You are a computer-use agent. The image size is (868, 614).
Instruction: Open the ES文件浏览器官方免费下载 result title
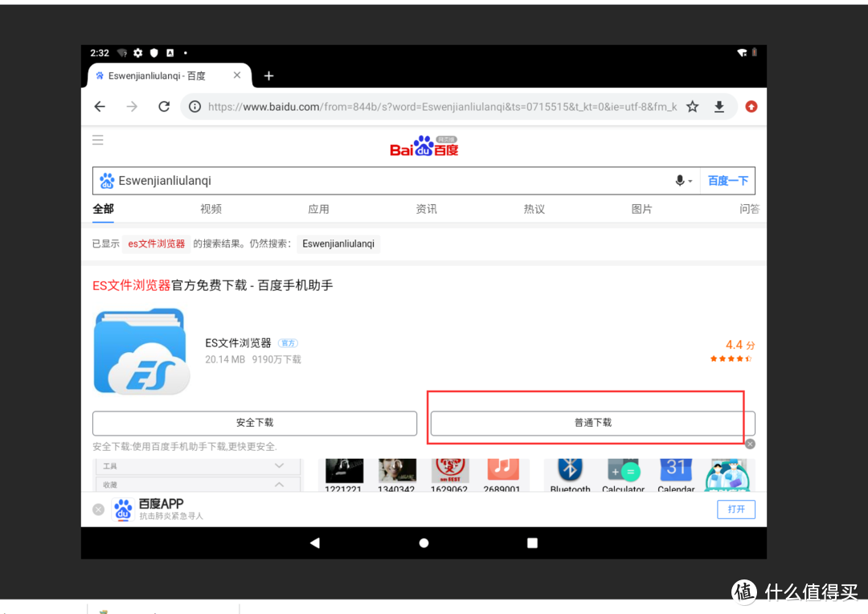[212, 285]
